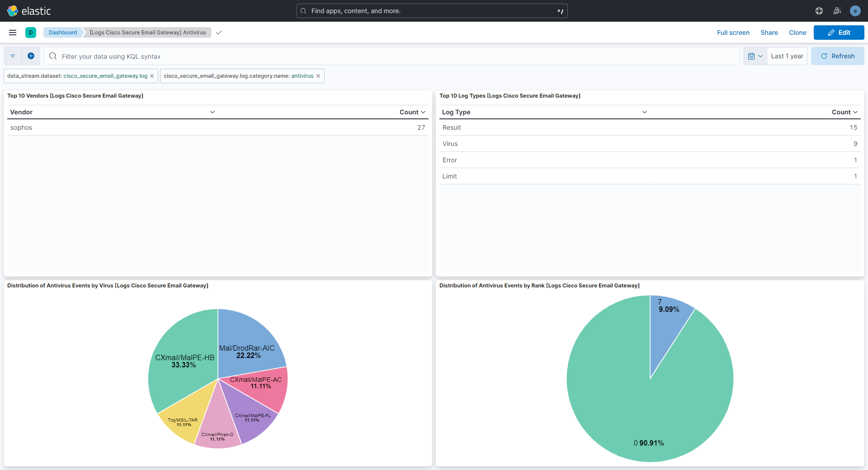The height and width of the screenshot is (470, 868).
Task: Click the Edit button
Action: 839,32
